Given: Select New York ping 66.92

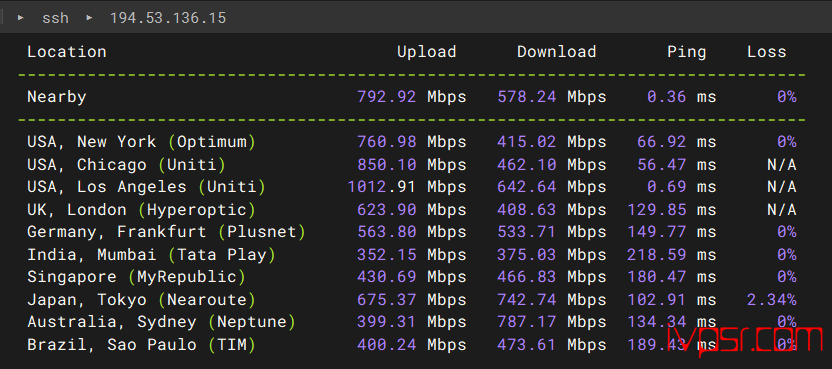Looking at the screenshot, I should click(x=662, y=142).
